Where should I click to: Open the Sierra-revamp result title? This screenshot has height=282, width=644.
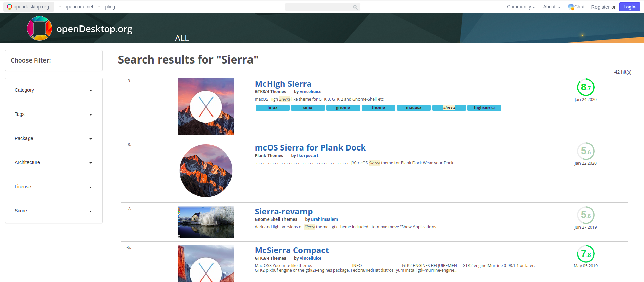coord(283,212)
